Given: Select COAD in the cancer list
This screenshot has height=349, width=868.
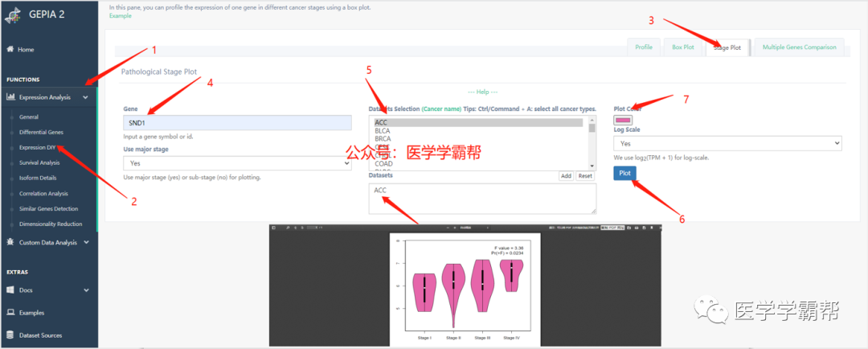Looking at the screenshot, I should [x=478, y=164].
